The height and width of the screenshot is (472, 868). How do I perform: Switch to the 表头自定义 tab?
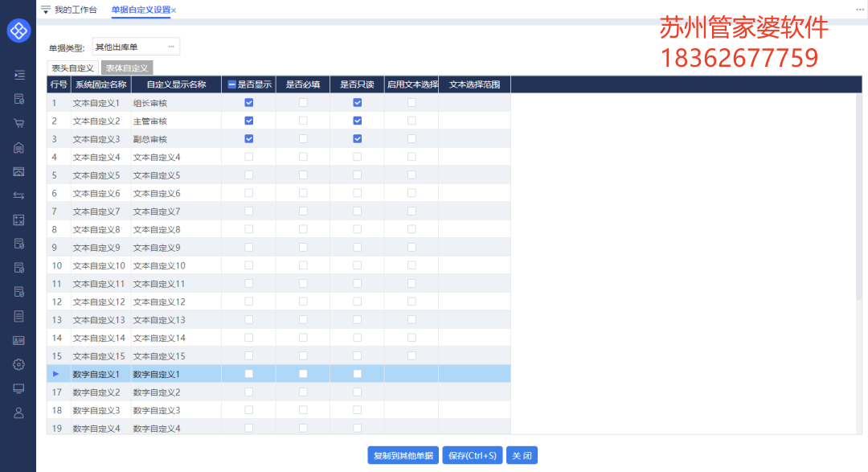coord(72,68)
